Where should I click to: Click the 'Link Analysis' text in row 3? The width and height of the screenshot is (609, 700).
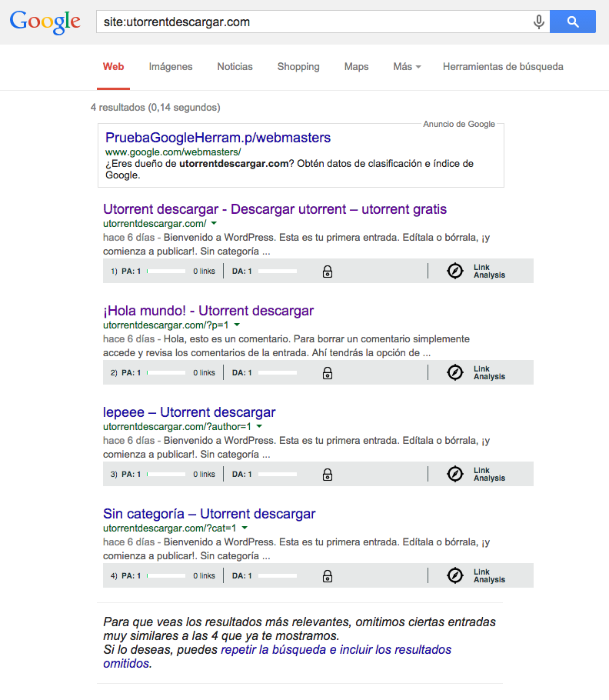click(490, 474)
